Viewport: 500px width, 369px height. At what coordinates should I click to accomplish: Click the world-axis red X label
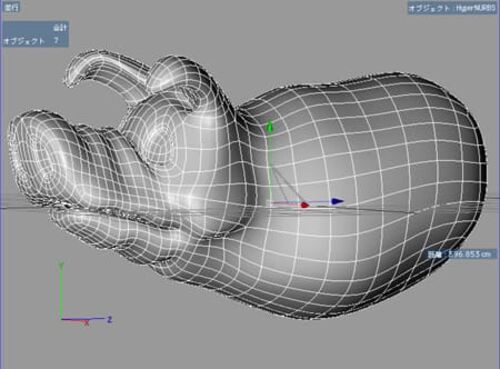coord(87,323)
